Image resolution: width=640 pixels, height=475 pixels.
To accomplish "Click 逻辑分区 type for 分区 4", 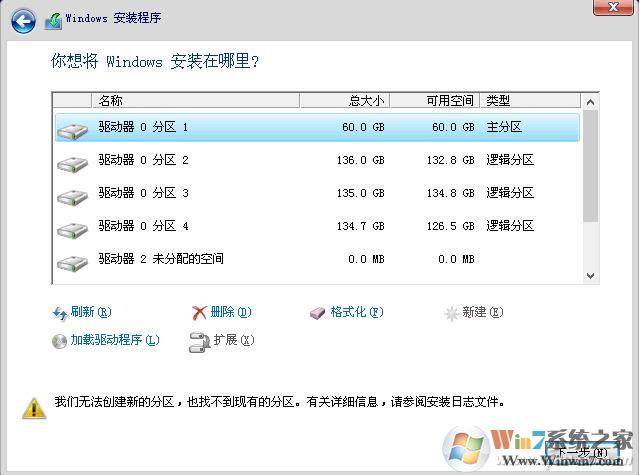I will pyautogui.click(x=510, y=226).
